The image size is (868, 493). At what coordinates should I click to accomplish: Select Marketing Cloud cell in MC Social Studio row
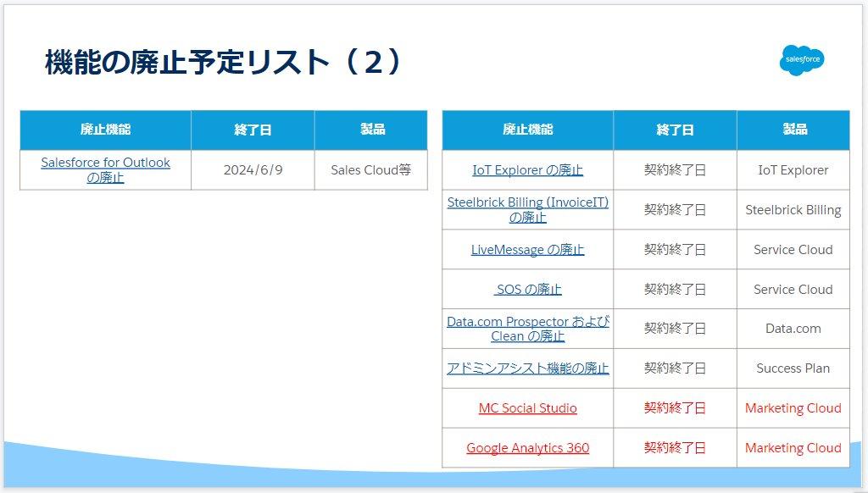(793, 408)
